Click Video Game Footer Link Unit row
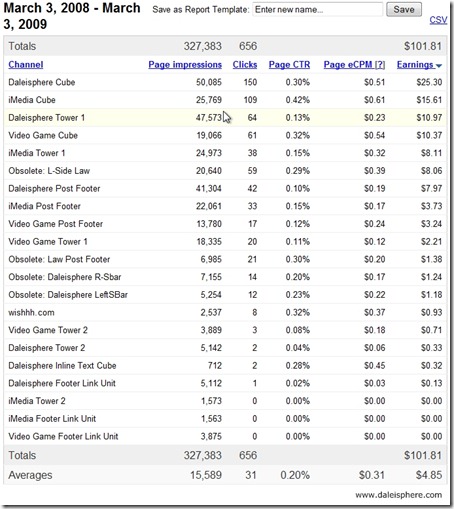 click(x=225, y=436)
